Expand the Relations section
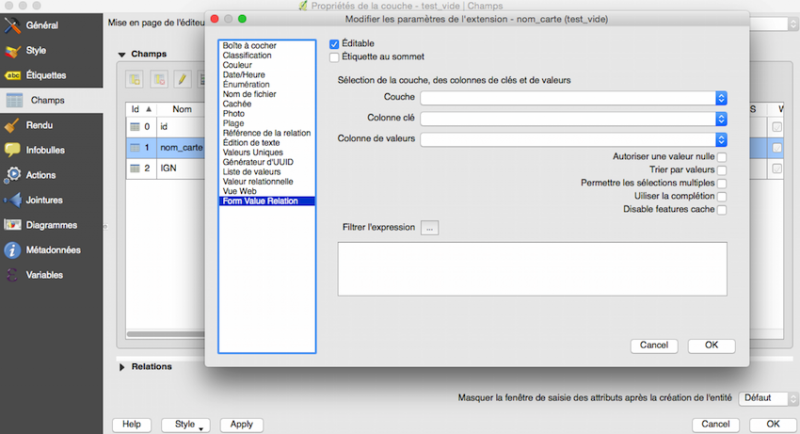 (x=123, y=367)
